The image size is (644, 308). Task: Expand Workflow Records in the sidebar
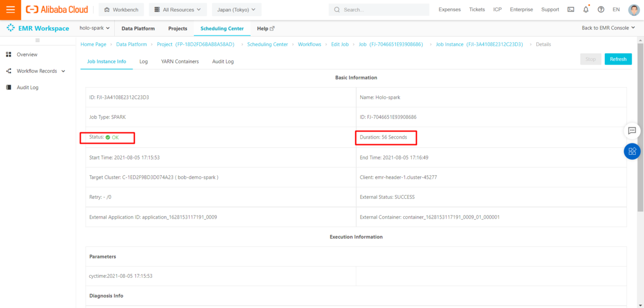tap(35, 71)
